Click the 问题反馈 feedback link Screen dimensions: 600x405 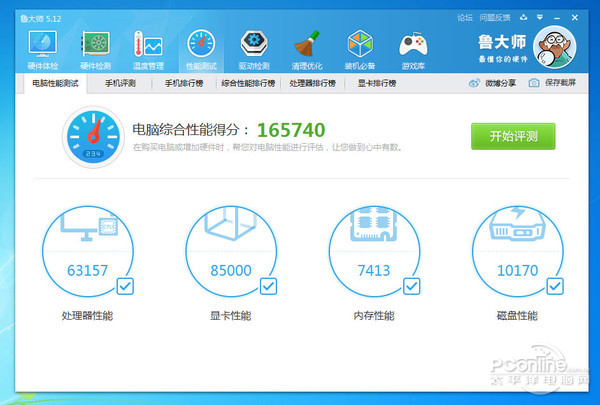[x=495, y=18]
